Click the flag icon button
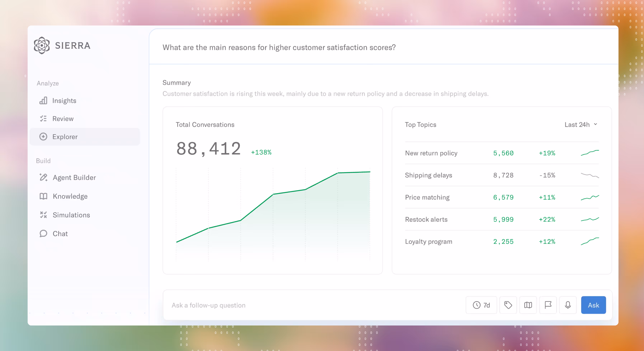Screen dimensions: 644x351 click(548, 305)
